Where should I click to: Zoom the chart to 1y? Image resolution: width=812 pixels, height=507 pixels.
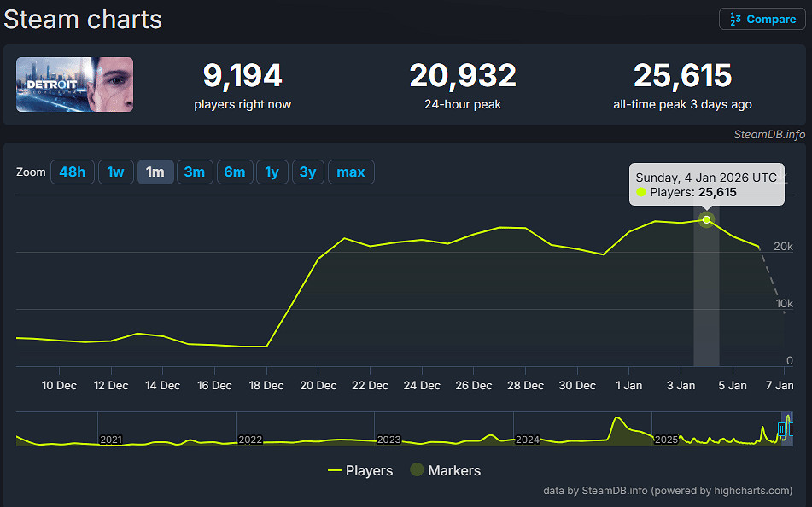(x=272, y=172)
